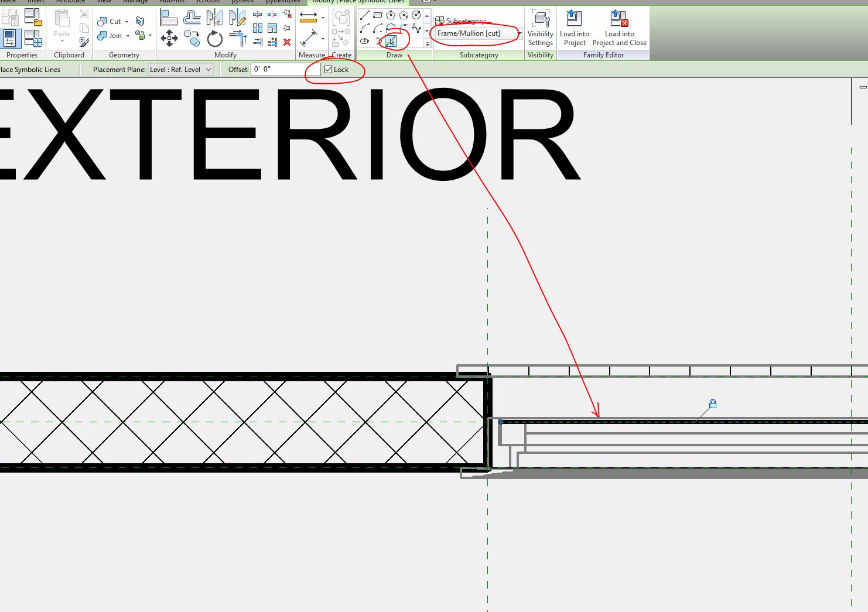
Task: Select the Pick Lines draw tool
Action: pos(391,41)
